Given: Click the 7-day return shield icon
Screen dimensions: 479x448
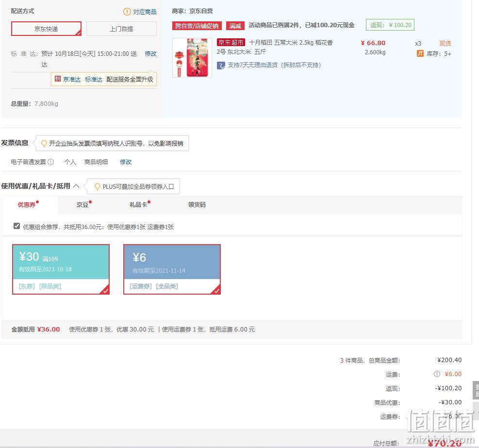Looking at the screenshot, I should (x=221, y=65).
